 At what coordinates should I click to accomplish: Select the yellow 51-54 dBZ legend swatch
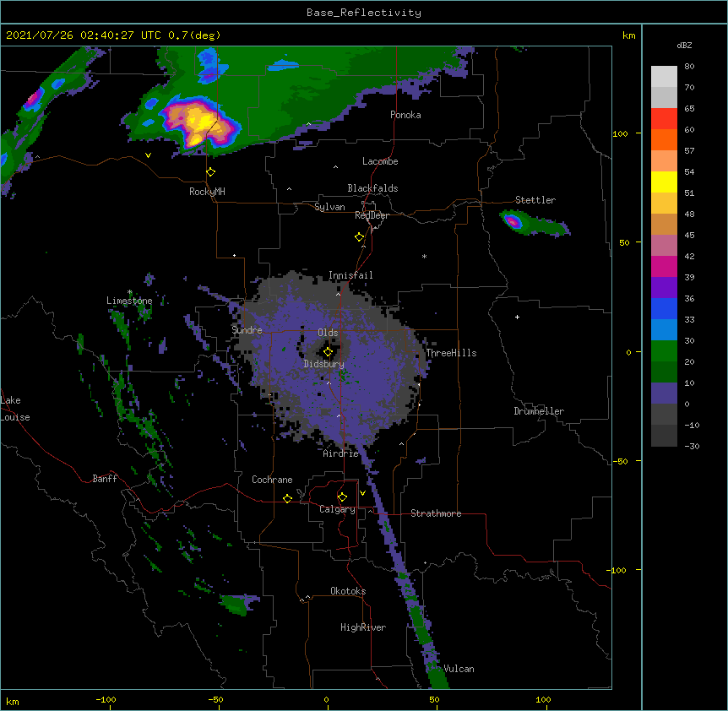tap(664, 182)
